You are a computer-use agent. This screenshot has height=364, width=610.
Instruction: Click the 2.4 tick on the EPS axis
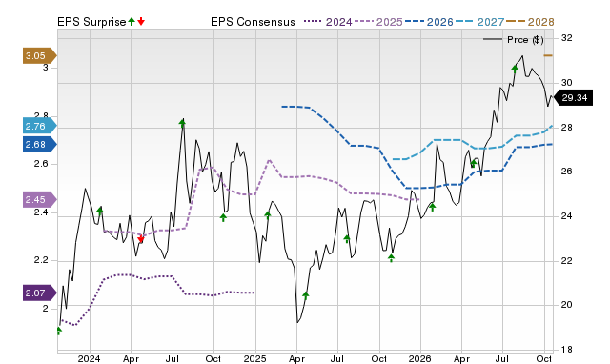click(x=41, y=212)
